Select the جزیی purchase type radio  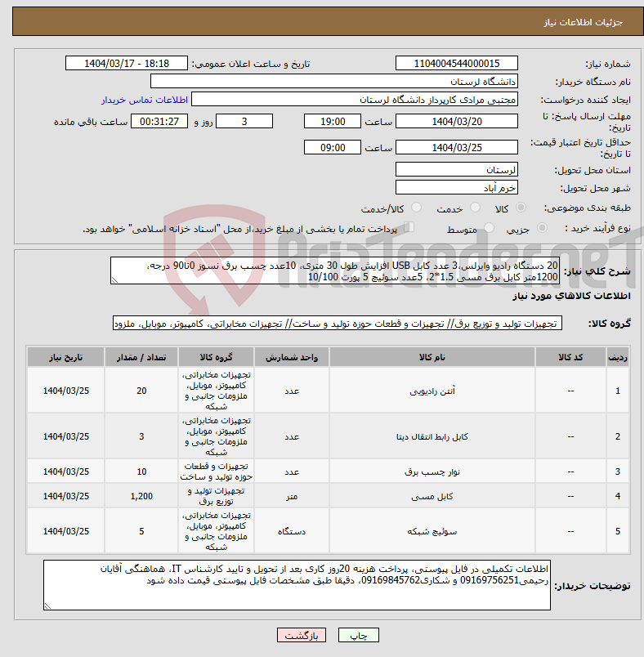click(542, 228)
